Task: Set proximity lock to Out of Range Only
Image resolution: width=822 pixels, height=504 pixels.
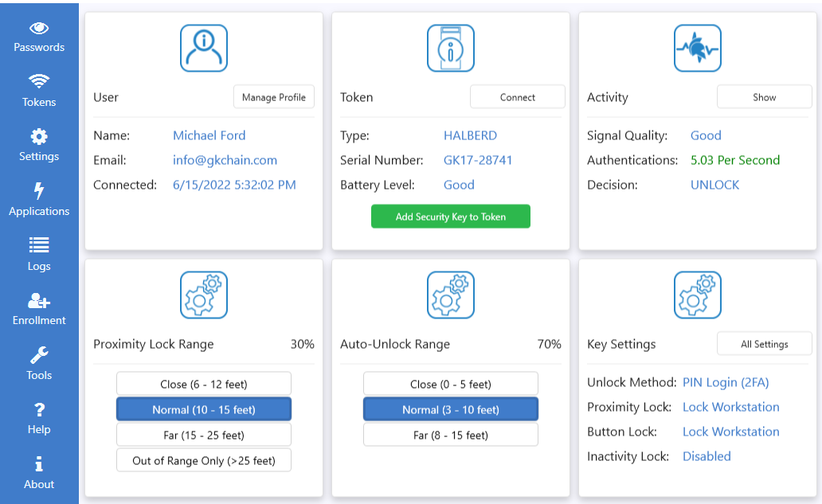Action: point(204,460)
